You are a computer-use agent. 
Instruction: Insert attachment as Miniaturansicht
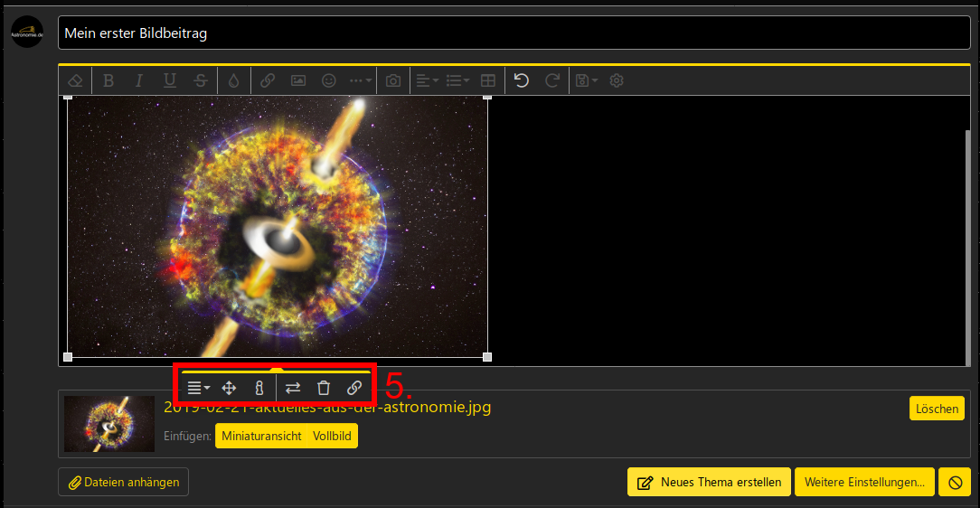tap(261, 437)
